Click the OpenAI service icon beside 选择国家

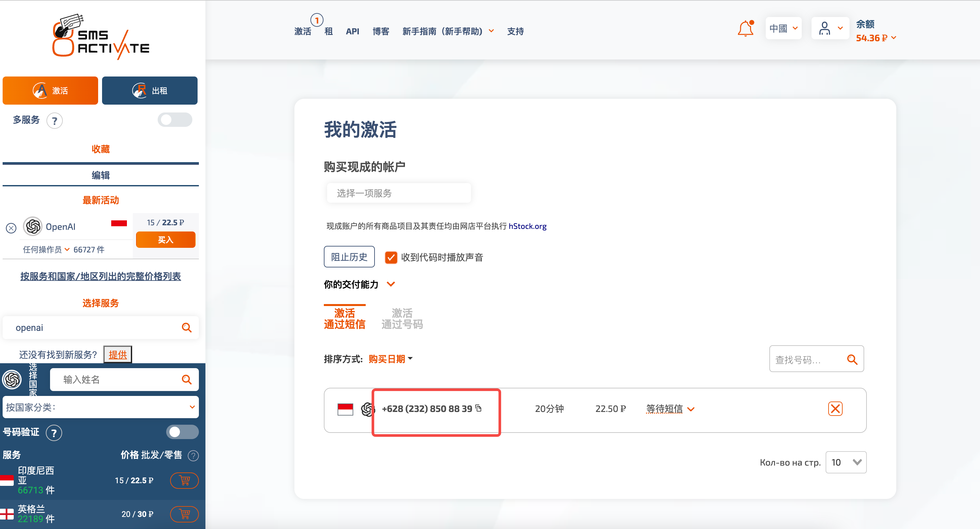[12, 380]
